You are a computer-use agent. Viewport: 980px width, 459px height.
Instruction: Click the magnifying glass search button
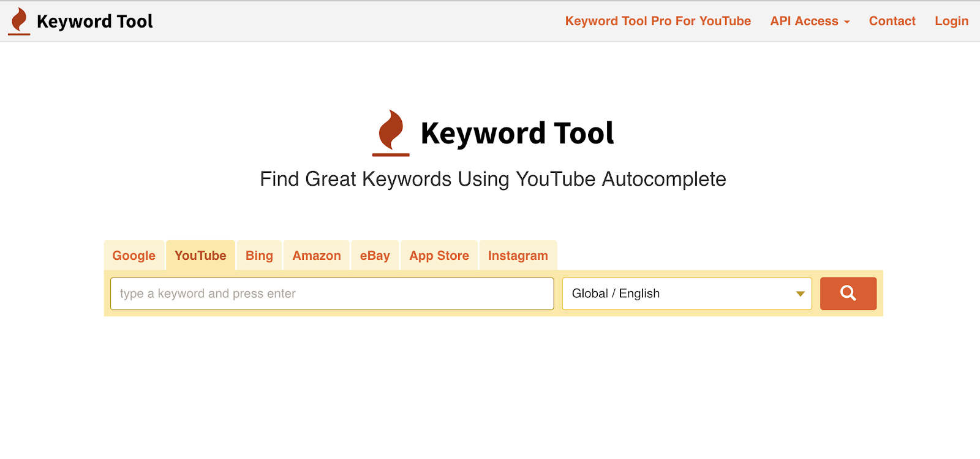pyautogui.click(x=848, y=294)
